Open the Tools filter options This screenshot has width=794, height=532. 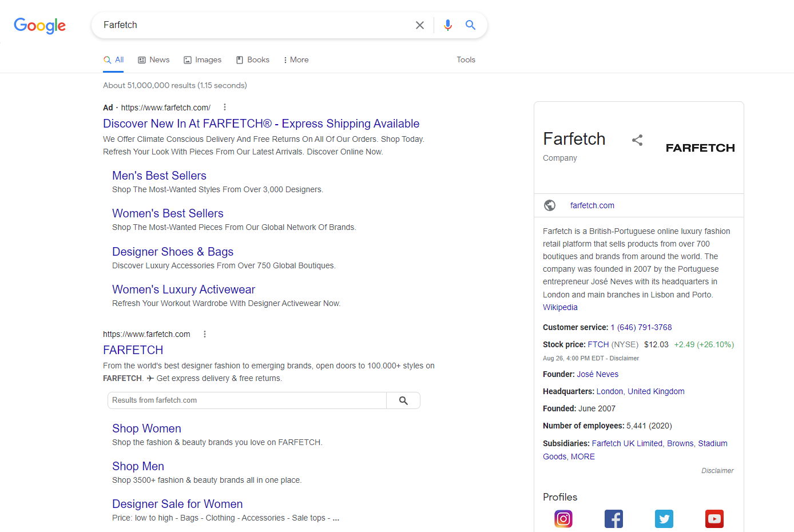tap(466, 59)
